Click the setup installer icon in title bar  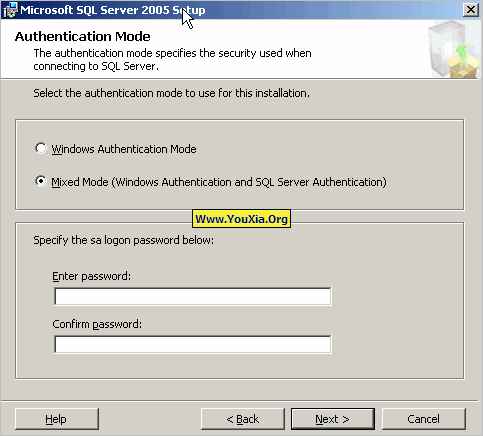tap(10, 10)
